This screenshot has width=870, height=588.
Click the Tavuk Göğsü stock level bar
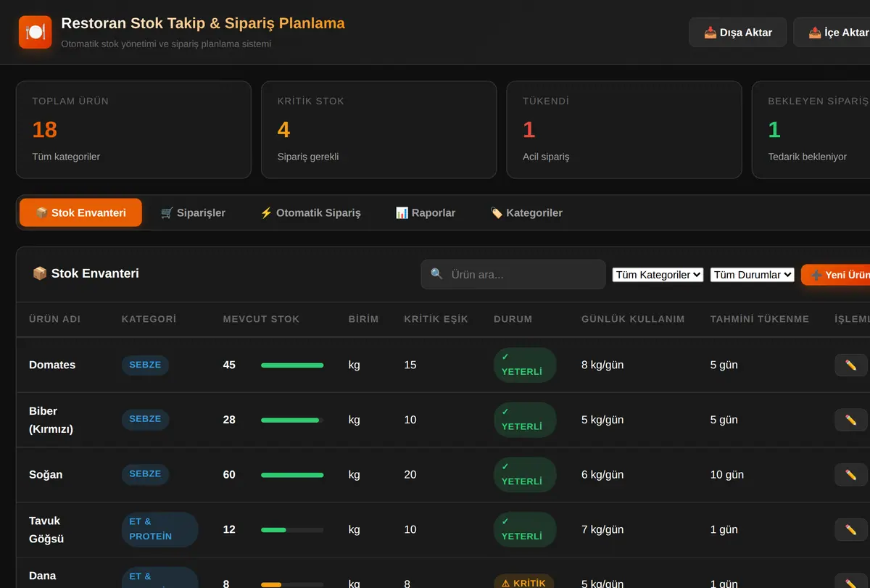tap(292, 530)
